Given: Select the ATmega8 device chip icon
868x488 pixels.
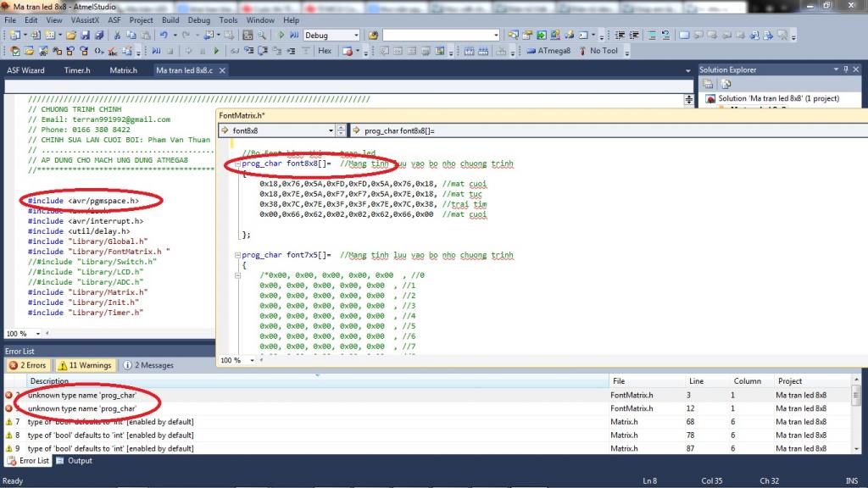Looking at the screenshot, I should [530, 51].
